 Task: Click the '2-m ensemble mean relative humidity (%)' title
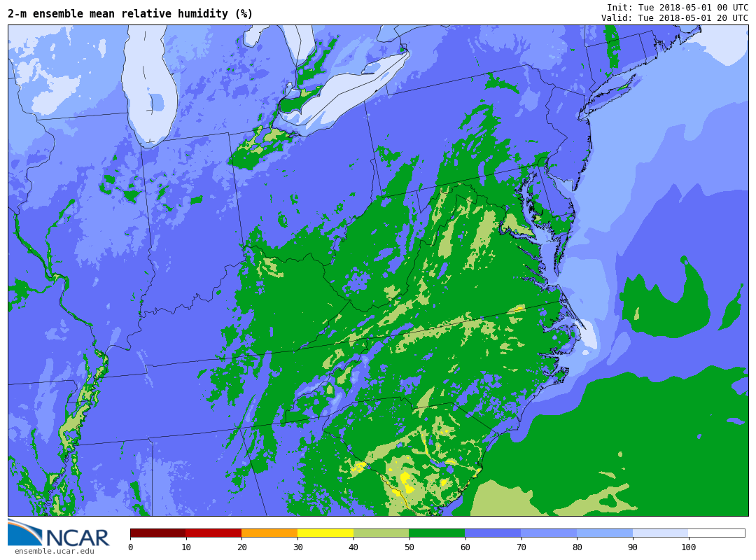(x=130, y=13)
